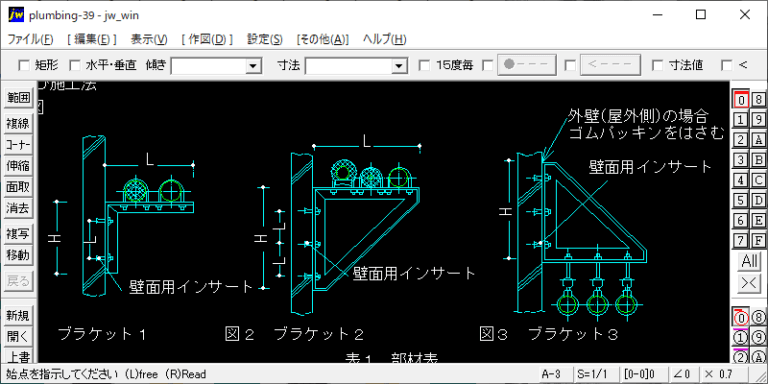Enable the 矩形 checkbox
Image resolution: width=768 pixels, height=384 pixels.
[x=24, y=65]
